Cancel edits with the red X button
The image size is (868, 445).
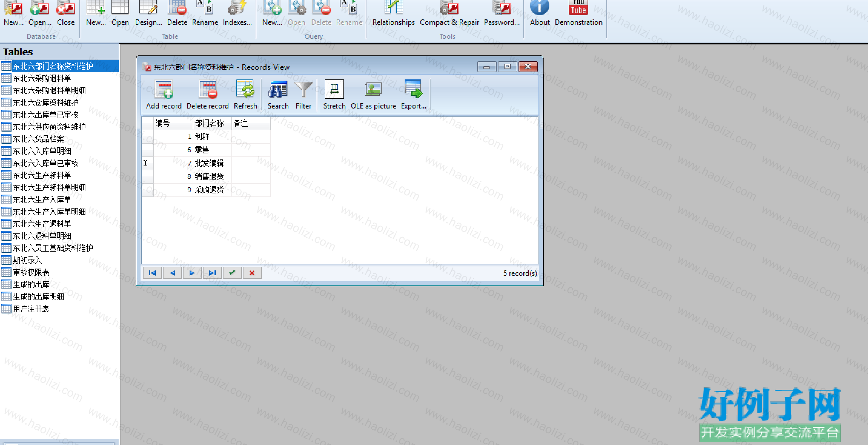coord(252,273)
